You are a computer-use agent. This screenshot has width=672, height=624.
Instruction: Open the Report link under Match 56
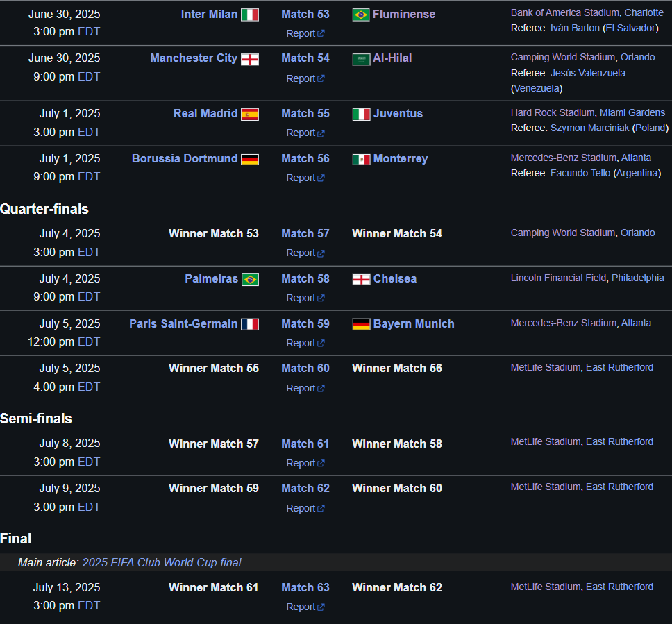[305, 178]
